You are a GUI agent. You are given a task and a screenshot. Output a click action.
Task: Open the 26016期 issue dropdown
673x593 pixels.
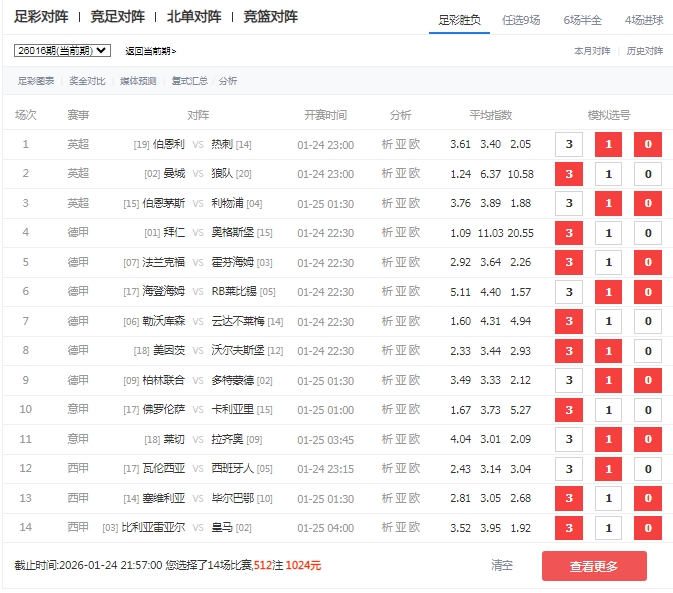pos(62,50)
